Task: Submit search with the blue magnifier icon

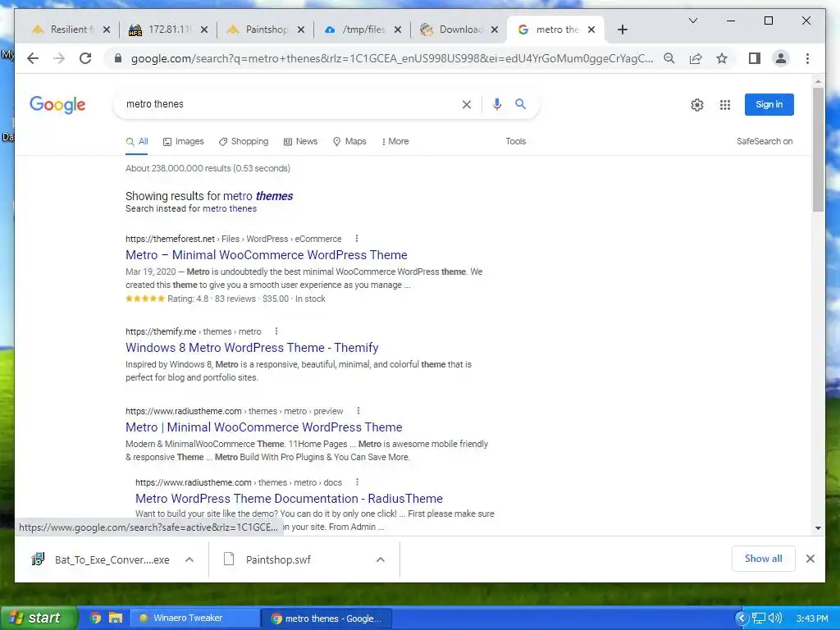Action: pyautogui.click(x=521, y=104)
